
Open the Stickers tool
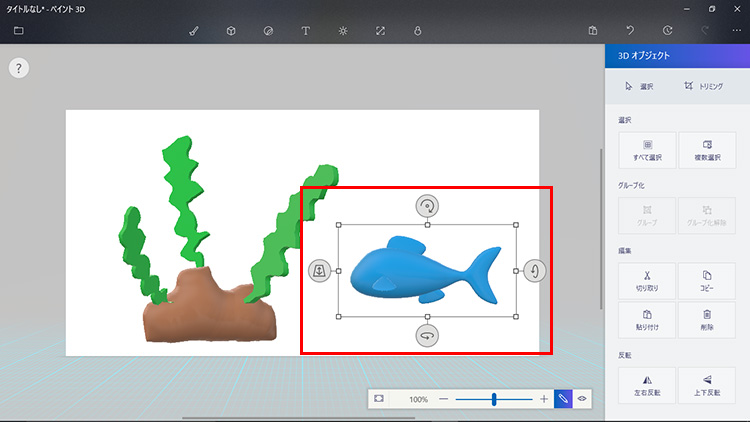click(268, 31)
